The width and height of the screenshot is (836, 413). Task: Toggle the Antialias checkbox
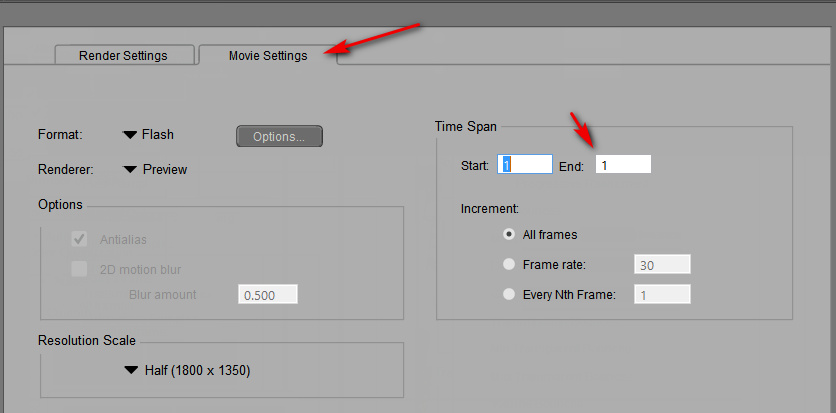[79, 240]
